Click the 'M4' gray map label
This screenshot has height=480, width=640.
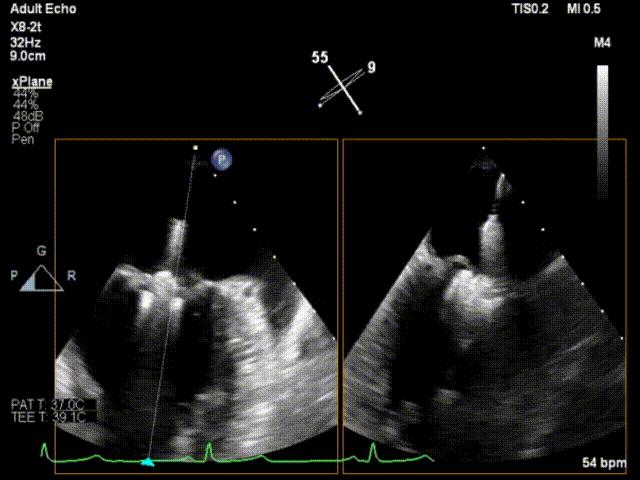[x=602, y=42]
